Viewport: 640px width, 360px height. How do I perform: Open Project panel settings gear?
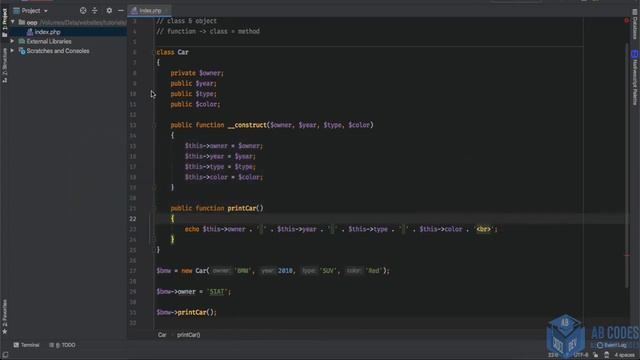pyautogui.click(x=109, y=11)
